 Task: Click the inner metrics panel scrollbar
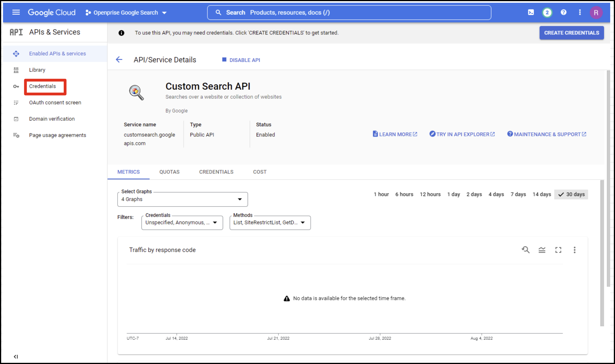(602, 253)
